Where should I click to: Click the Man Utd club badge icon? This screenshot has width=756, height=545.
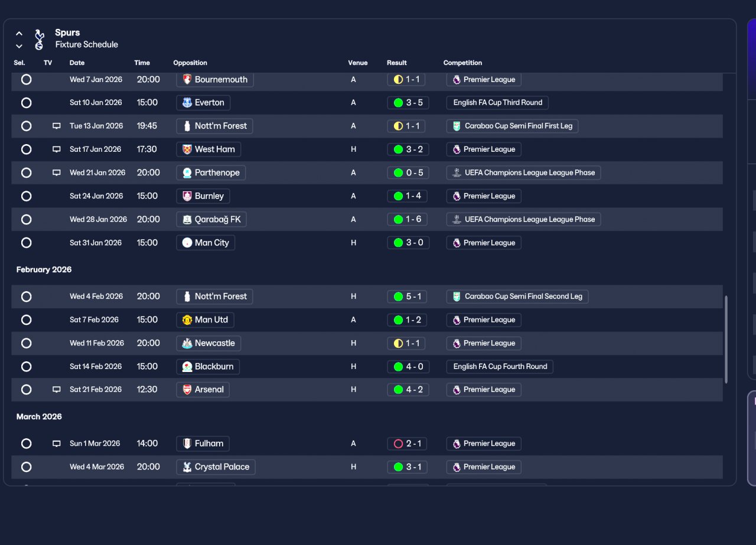point(187,320)
